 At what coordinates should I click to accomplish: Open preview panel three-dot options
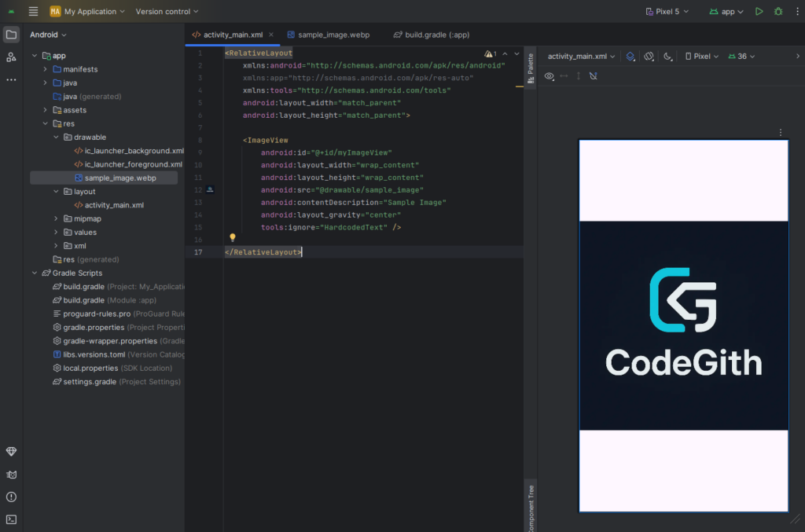coord(781,132)
